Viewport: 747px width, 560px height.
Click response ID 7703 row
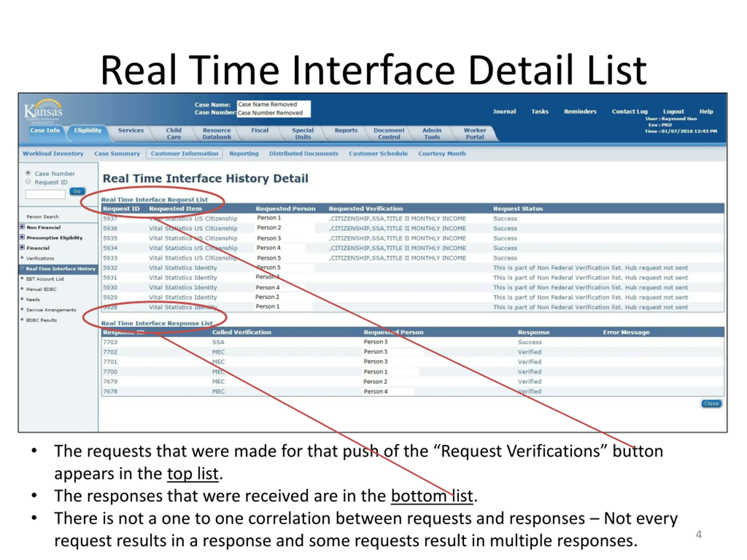pos(413,342)
